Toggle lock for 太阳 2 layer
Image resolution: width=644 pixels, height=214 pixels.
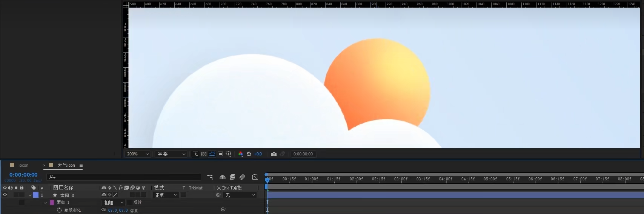point(22,195)
